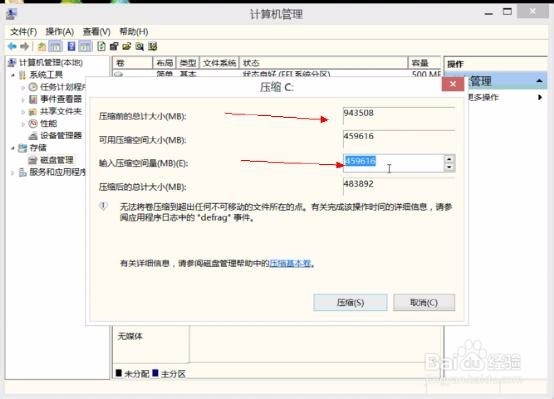
Task: Maximize the 计算机管理 window
Action: coord(507,12)
